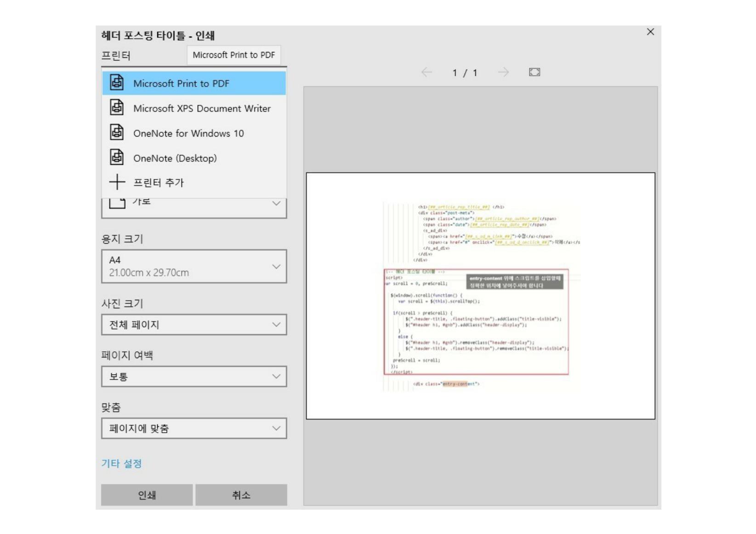This screenshot has width=756, height=534.
Task: Click the 용지 크기 label
Action: (x=122, y=239)
